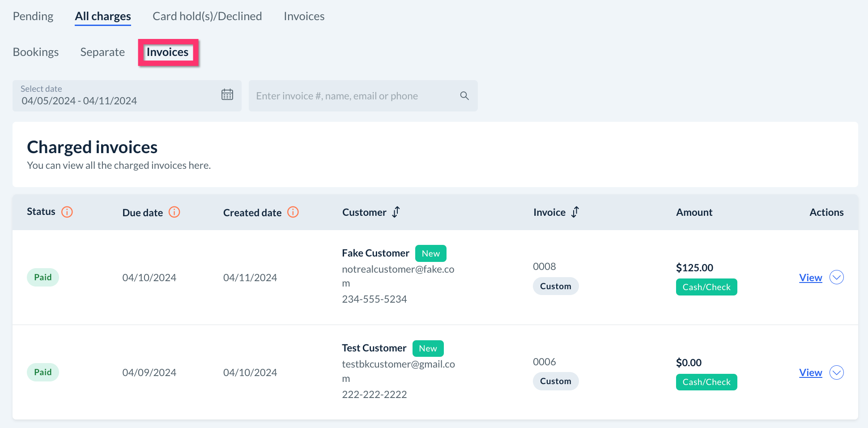Sort the table by Customer column
The height and width of the screenshot is (428, 868).
coord(396,212)
